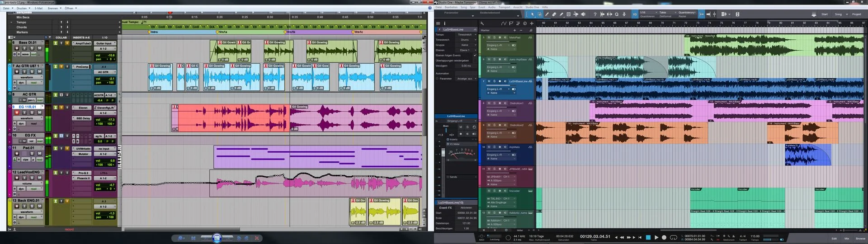The image size is (868, 244).
Task: Record-arm the ArpMelo track
Action: click(x=500, y=147)
